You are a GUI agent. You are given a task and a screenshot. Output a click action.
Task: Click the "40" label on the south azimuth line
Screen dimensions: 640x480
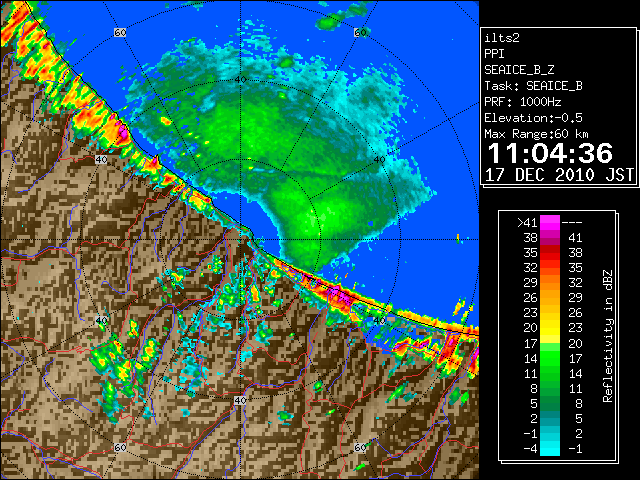(240, 400)
